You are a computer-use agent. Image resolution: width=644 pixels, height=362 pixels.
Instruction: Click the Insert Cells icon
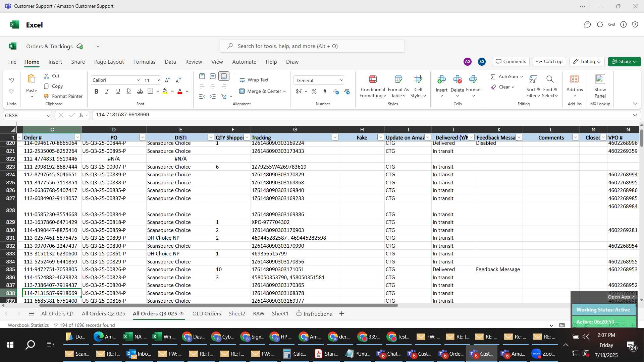click(441, 79)
